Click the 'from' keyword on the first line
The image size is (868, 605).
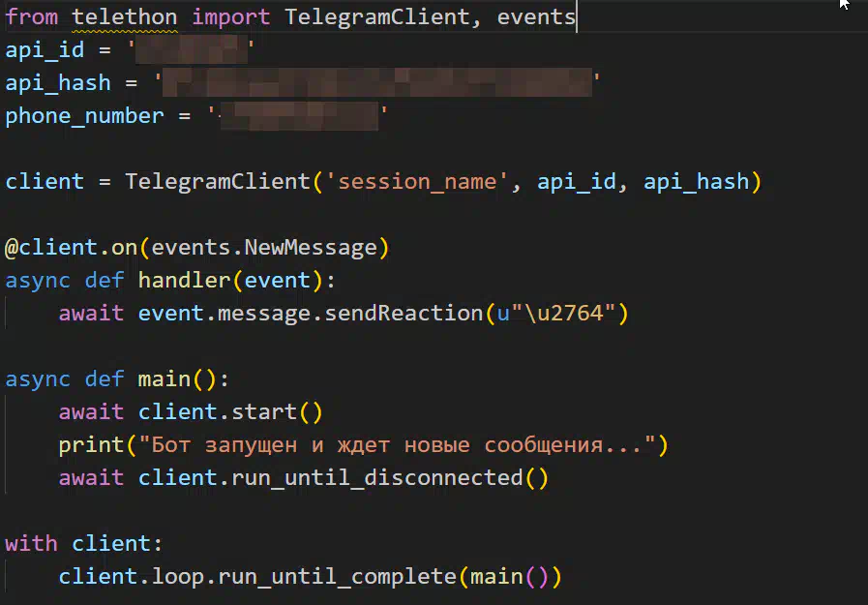[x=32, y=17]
